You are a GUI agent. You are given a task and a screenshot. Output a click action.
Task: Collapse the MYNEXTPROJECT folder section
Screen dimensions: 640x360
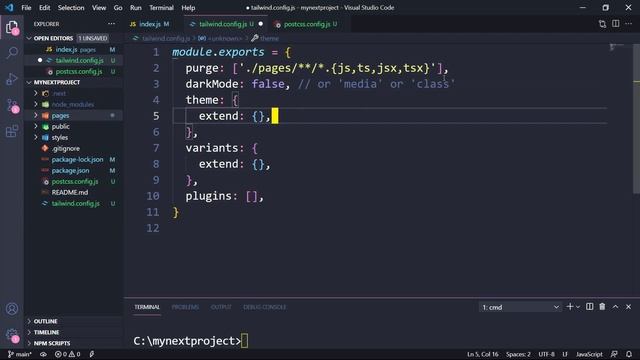pos(29,82)
